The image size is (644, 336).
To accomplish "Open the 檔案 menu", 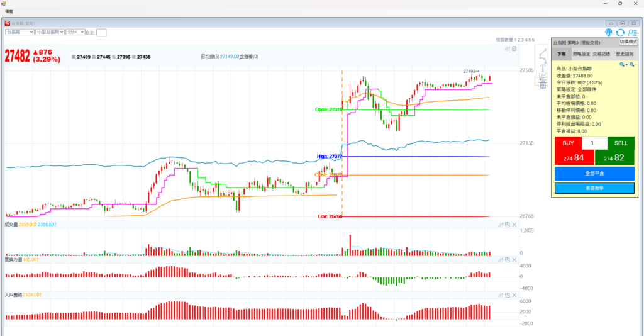I will [x=9, y=12].
